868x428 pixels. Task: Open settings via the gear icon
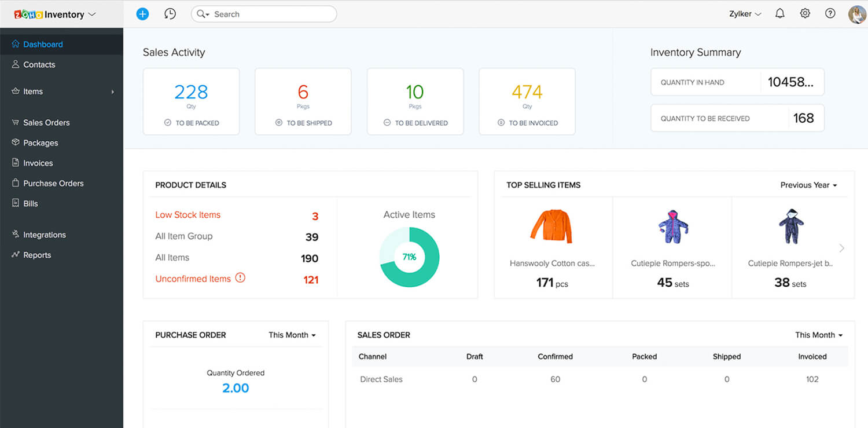coord(805,14)
